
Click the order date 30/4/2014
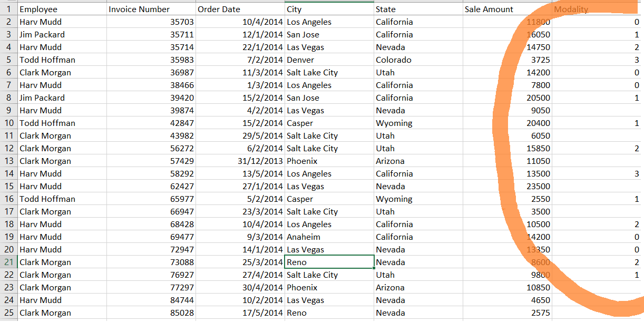240,287
